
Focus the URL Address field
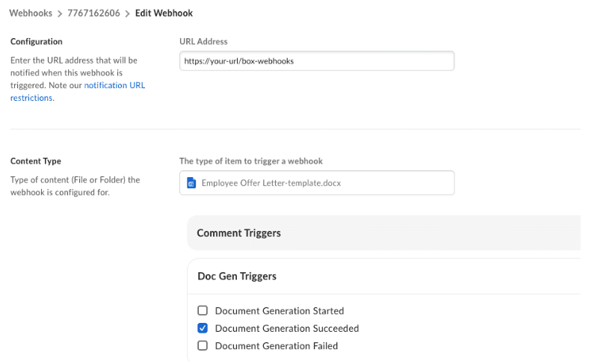[317, 61]
